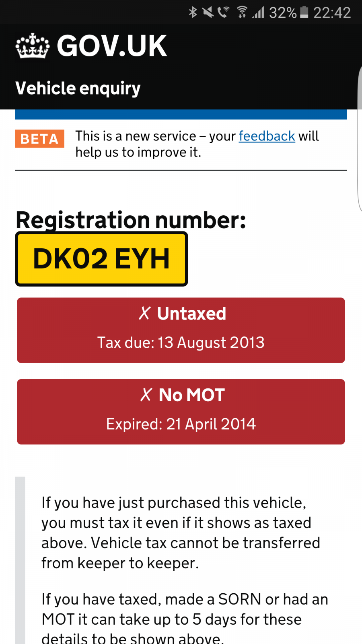The height and width of the screenshot is (644, 362).
Task: Tap the Registration number heading
Action: (x=131, y=220)
